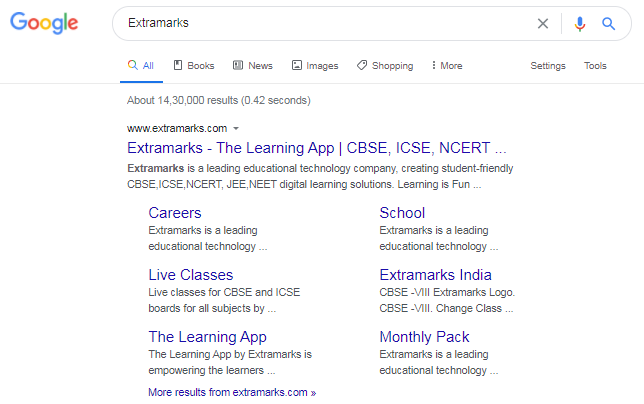
Task: Click into the Extramarks search field
Action: coord(320,23)
